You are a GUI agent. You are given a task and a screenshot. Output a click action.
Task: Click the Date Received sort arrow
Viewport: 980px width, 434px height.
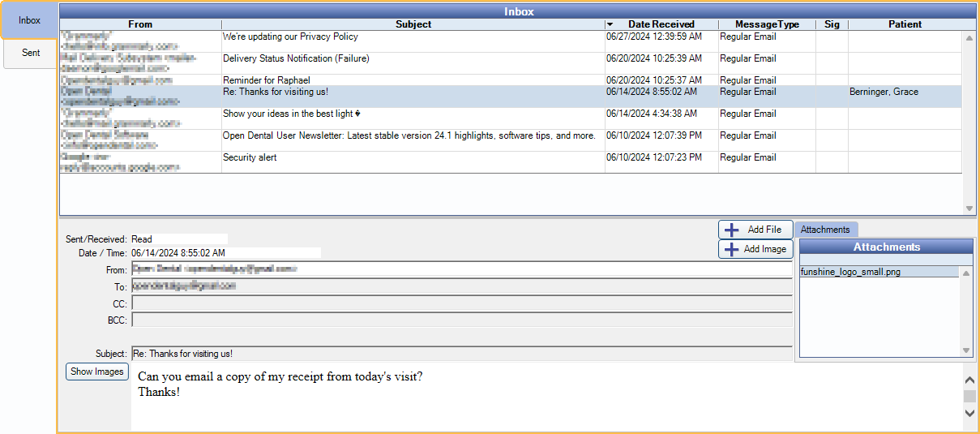click(x=610, y=24)
